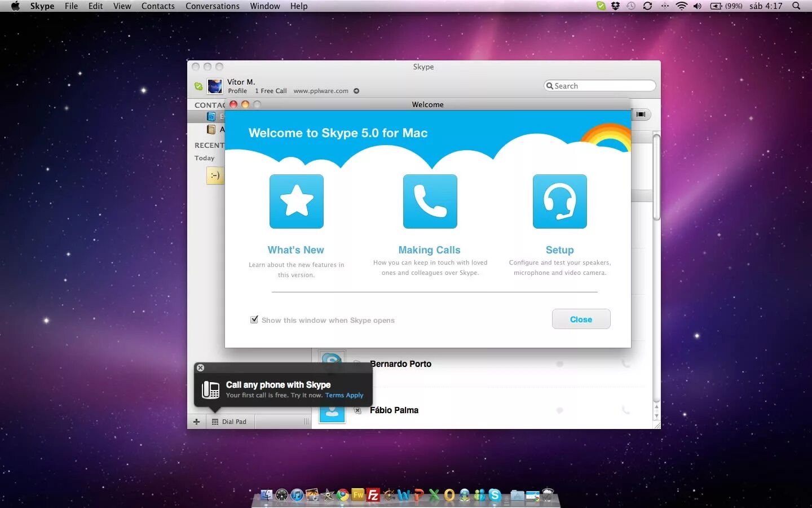Image resolution: width=812 pixels, height=508 pixels.
Task: Click the view toggle button in Skype window
Action: coord(641,115)
